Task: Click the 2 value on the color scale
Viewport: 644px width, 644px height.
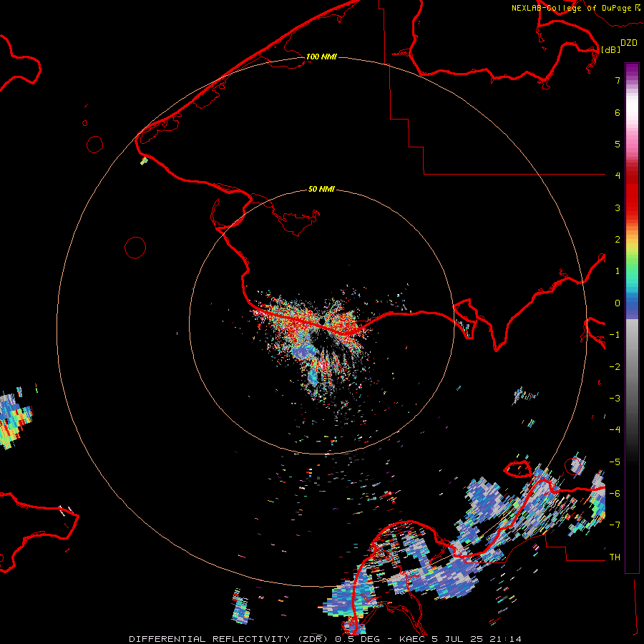Action: [618, 240]
